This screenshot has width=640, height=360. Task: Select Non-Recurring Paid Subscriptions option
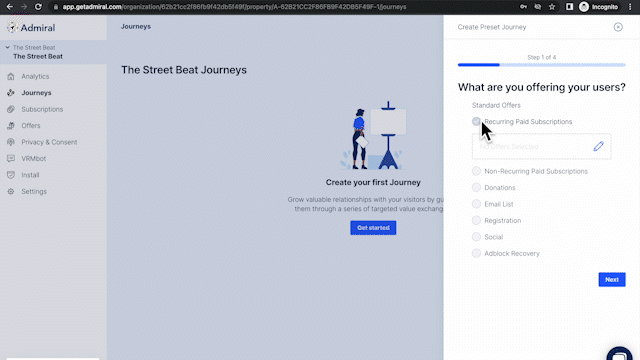tap(476, 171)
